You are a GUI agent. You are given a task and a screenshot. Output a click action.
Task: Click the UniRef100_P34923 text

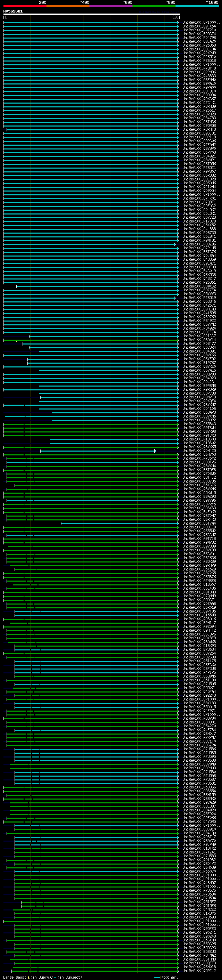199,378
